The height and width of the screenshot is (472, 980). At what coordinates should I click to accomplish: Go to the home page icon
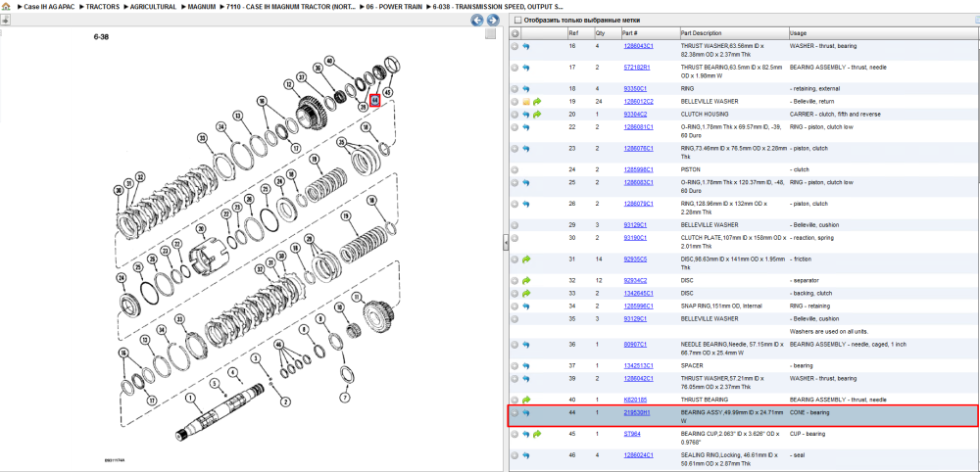coord(6,6)
